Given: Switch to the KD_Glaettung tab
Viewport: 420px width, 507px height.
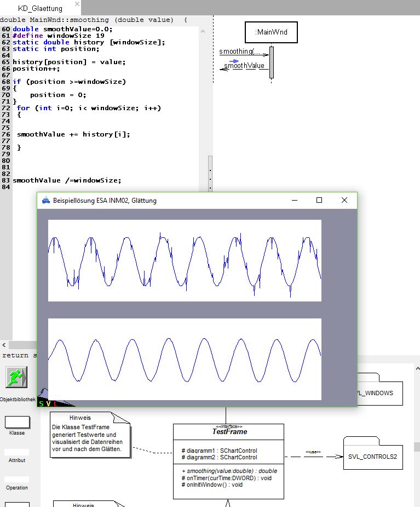Looking at the screenshot, I should click(x=40, y=8).
